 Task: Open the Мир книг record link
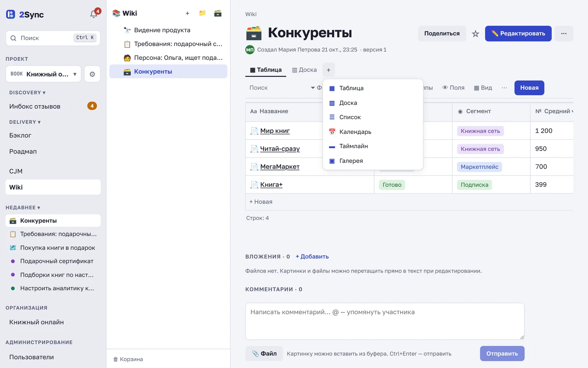tap(275, 131)
